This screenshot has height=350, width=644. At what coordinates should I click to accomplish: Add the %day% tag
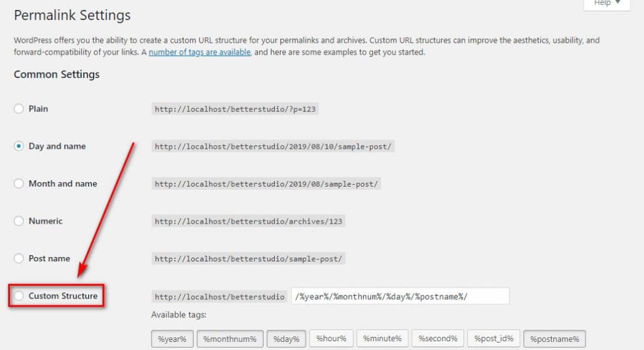pos(286,339)
